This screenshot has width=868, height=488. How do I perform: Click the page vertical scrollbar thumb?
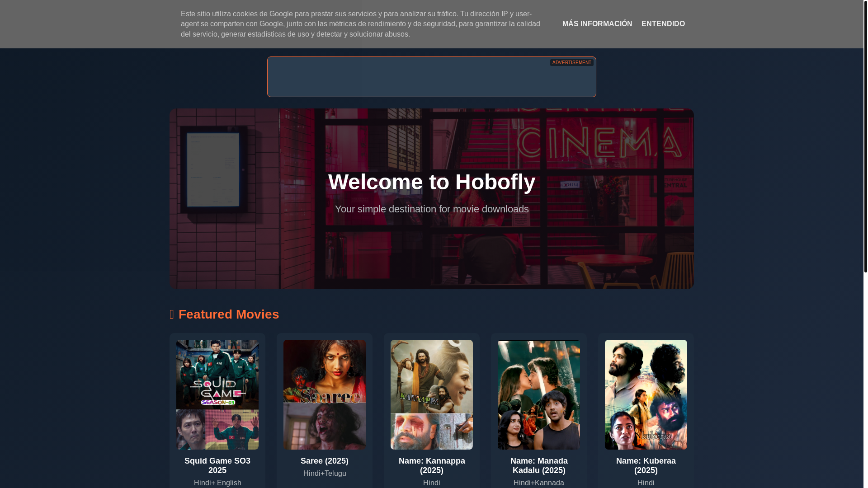[865, 136]
